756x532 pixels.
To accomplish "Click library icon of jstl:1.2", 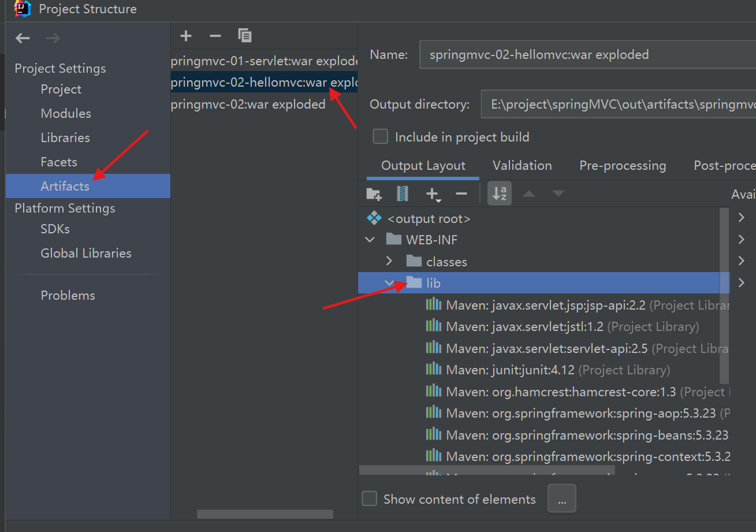I will pyautogui.click(x=433, y=326).
